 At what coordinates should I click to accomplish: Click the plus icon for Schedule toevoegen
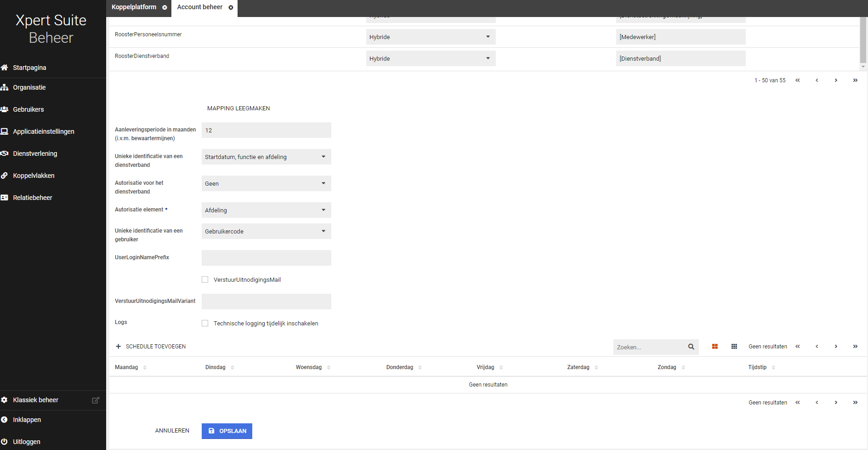tap(118, 347)
